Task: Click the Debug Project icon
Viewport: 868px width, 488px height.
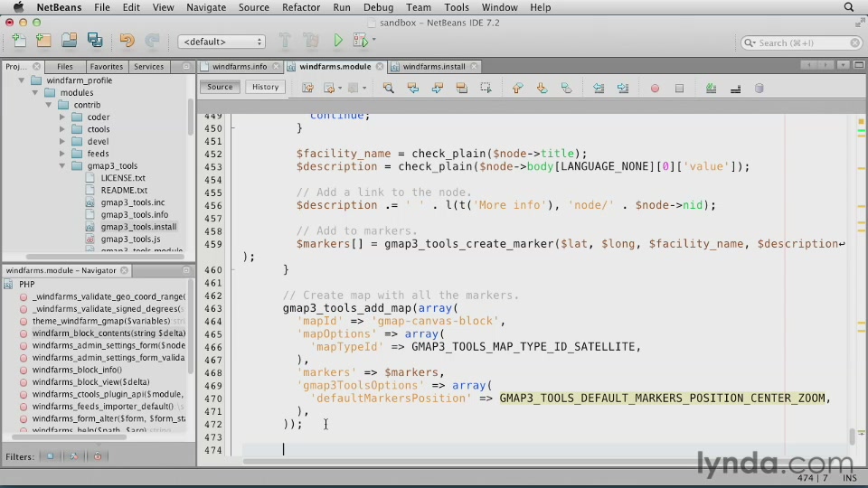Action: 361,41
